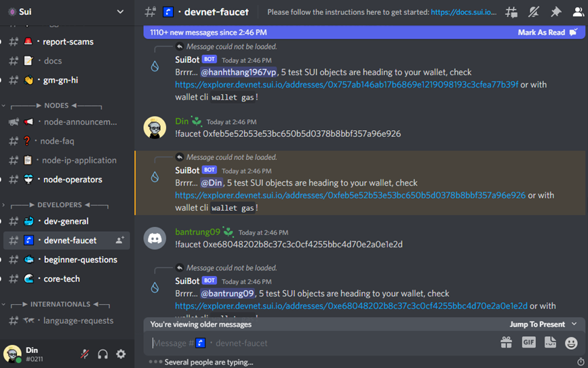Screen dimensions: 588x368
Task: Click @hanhthang1967vp mention
Action: pos(239,73)
